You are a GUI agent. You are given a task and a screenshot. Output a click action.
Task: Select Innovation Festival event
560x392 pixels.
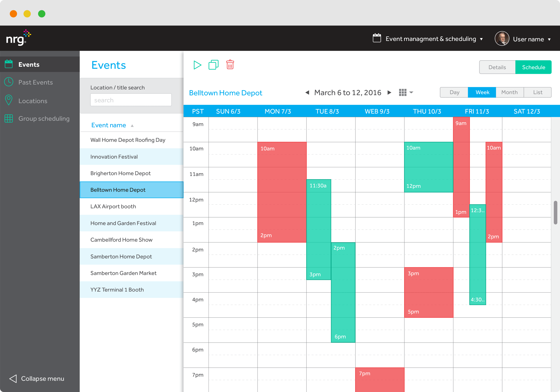pos(132,157)
